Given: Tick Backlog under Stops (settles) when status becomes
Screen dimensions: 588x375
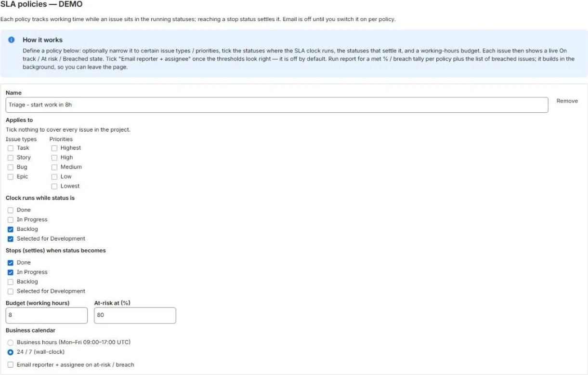Looking at the screenshot, I should (x=11, y=282).
